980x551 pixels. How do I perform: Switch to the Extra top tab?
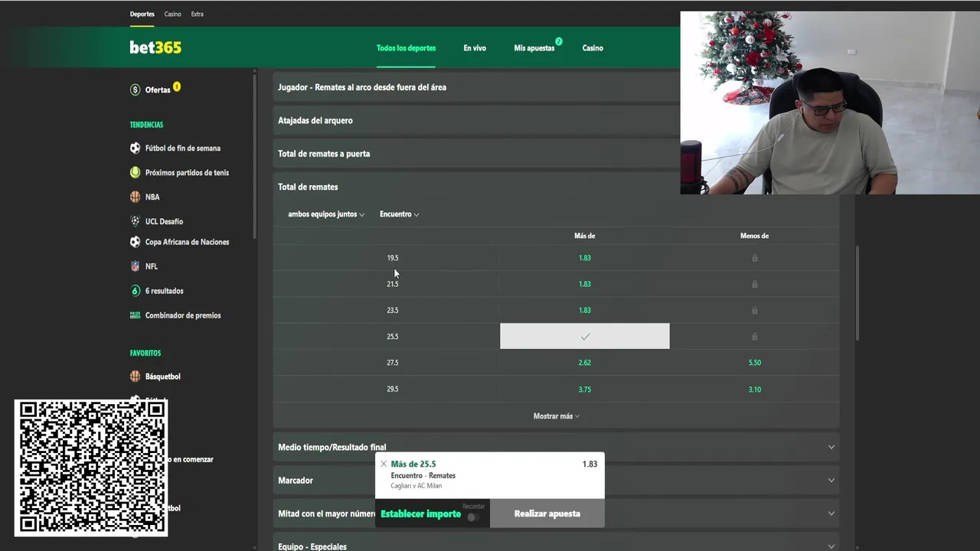point(197,14)
